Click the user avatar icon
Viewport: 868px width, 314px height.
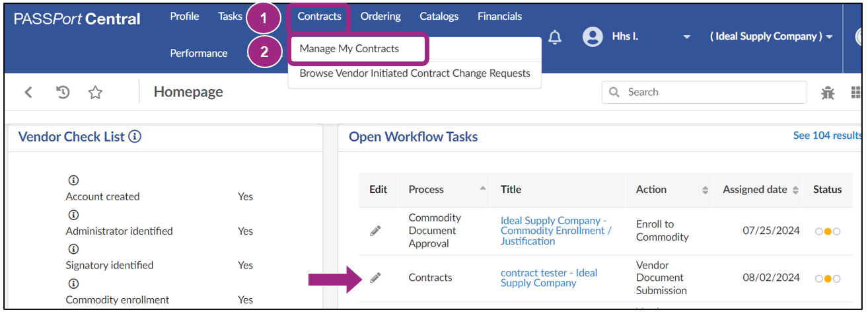click(x=593, y=36)
